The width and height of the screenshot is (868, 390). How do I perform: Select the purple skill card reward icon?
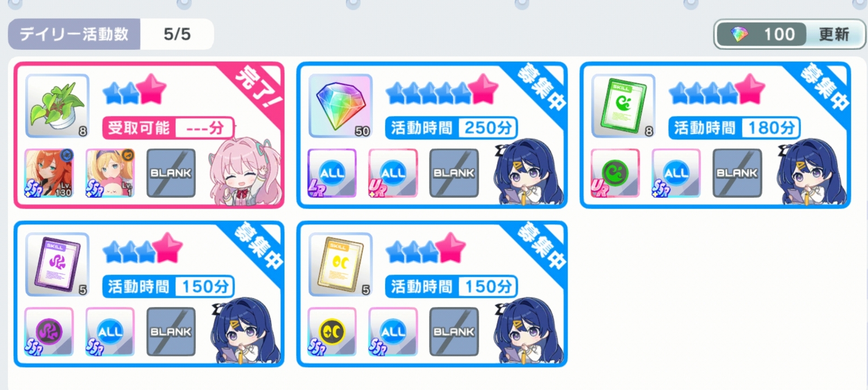point(57,264)
